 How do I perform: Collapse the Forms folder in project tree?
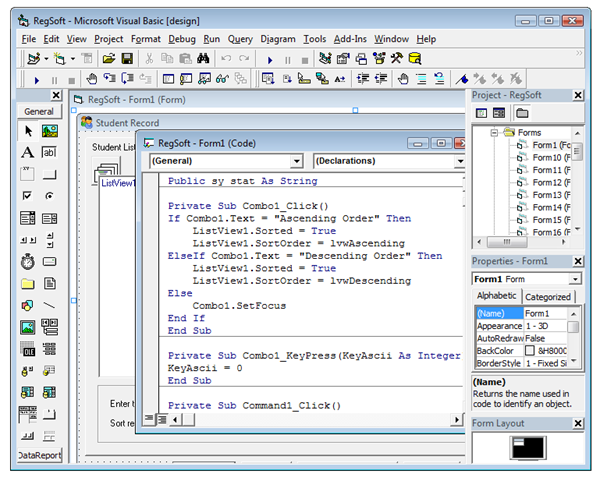click(x=493, y=132)
